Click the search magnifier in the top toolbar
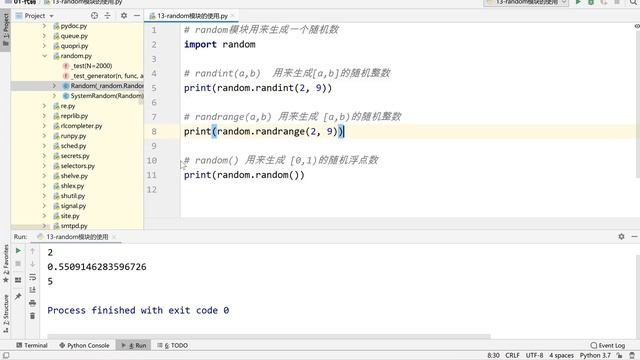 633,2
